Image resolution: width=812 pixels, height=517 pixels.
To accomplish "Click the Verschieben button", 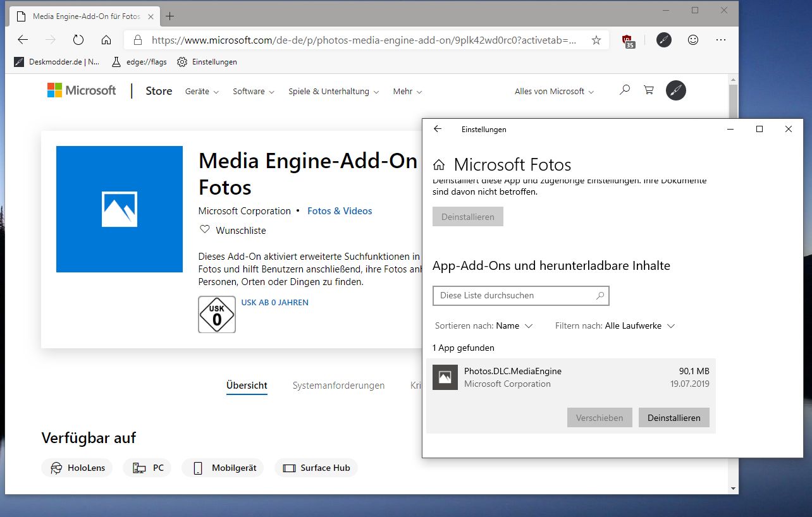I will [600, 418].
